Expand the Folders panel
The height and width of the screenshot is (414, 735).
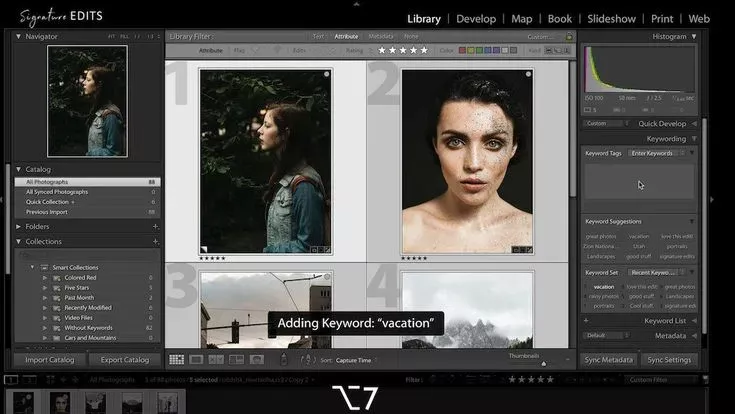(x=18, y=226)
